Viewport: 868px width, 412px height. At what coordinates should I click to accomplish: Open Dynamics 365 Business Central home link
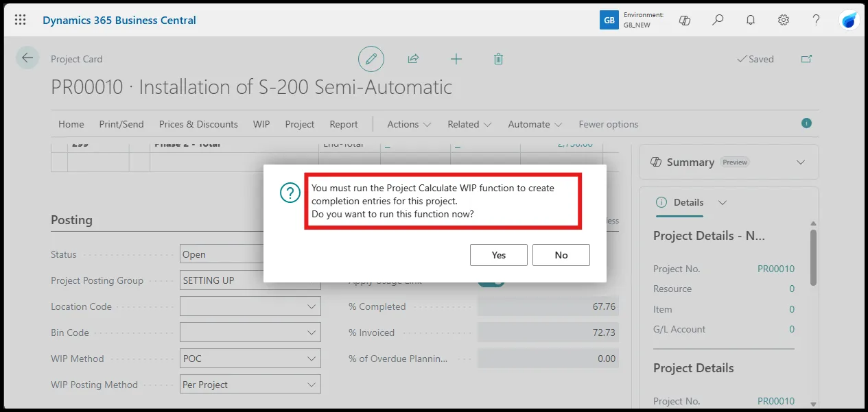[119, 20]
